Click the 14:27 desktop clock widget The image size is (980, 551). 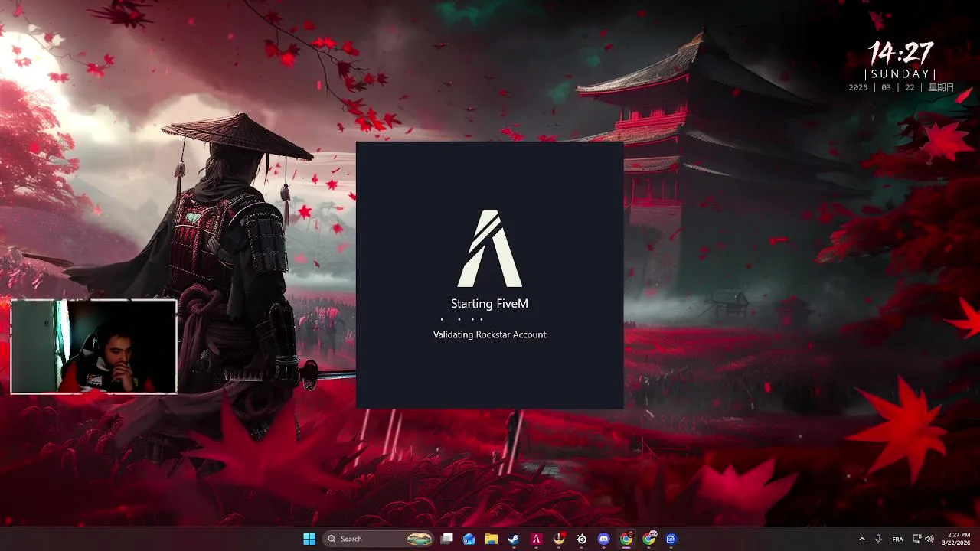click(x=901, y=54)
